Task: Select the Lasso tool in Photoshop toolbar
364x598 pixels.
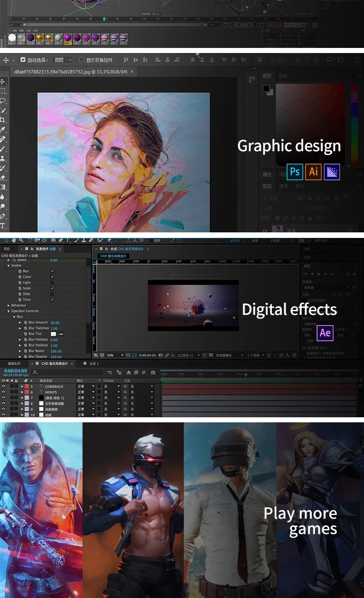Action: pos(3,101)
